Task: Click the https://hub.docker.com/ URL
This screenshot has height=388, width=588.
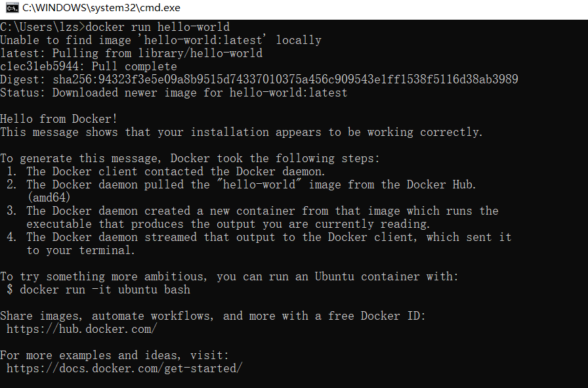Action: tap(82, 329)
